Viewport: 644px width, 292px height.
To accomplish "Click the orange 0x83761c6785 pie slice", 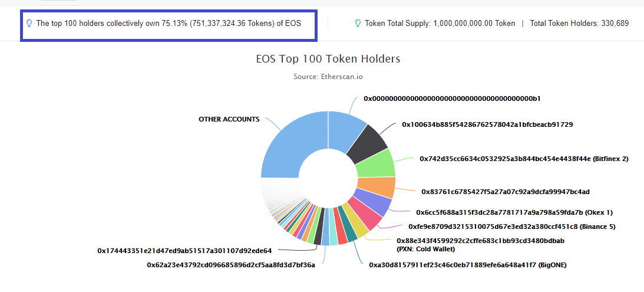I will (377, 187).
